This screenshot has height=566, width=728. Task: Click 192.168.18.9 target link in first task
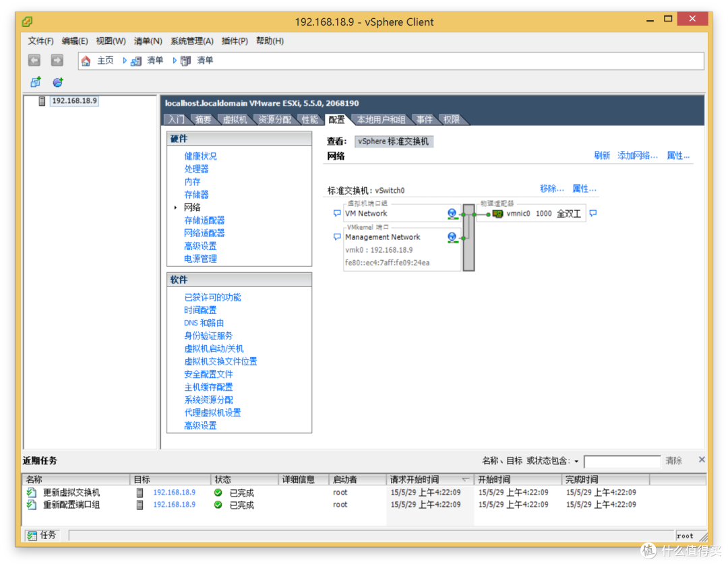[174, 493]
